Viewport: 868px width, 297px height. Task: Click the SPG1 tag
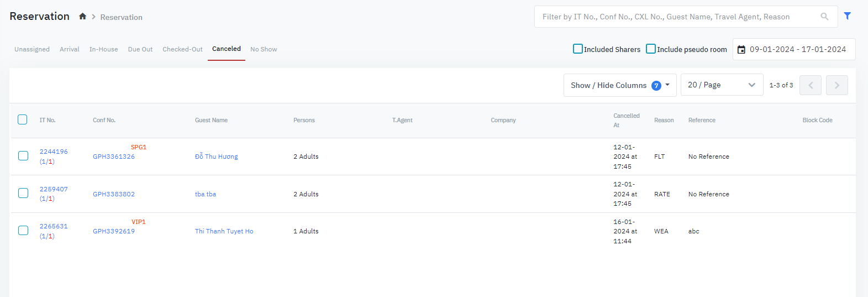[139, 147]
